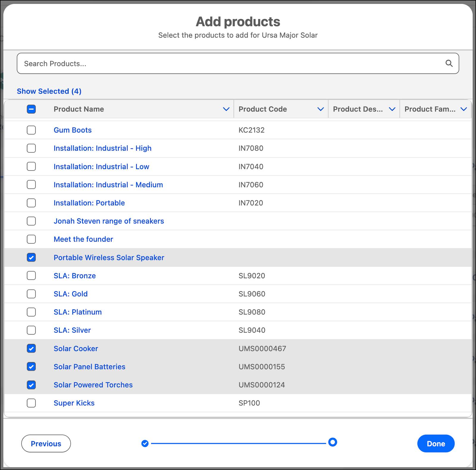This screenshot has width=476, height=470.
Task: Open the SLA: Silver link
Action: coord(72,330)
